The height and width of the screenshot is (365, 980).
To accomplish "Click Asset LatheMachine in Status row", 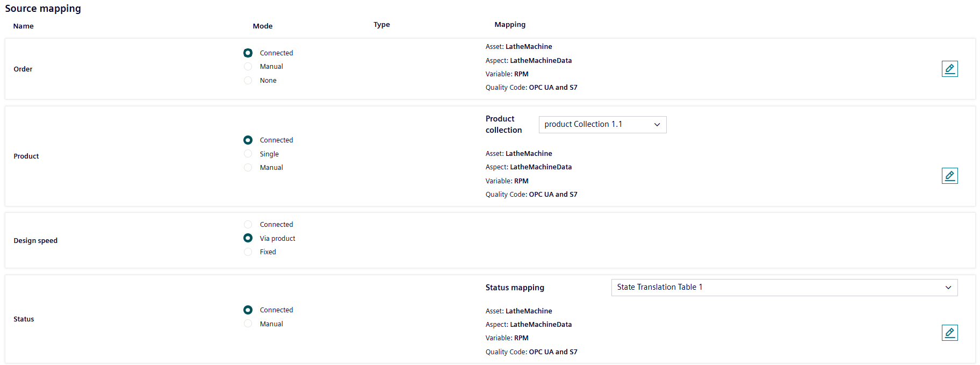I will 519,311.
